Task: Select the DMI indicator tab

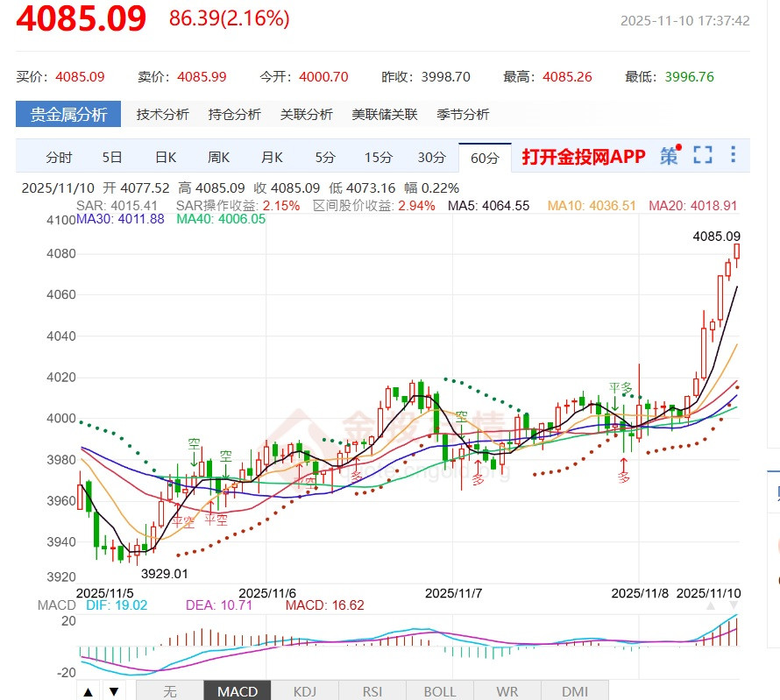Action: tap(575, 691)
